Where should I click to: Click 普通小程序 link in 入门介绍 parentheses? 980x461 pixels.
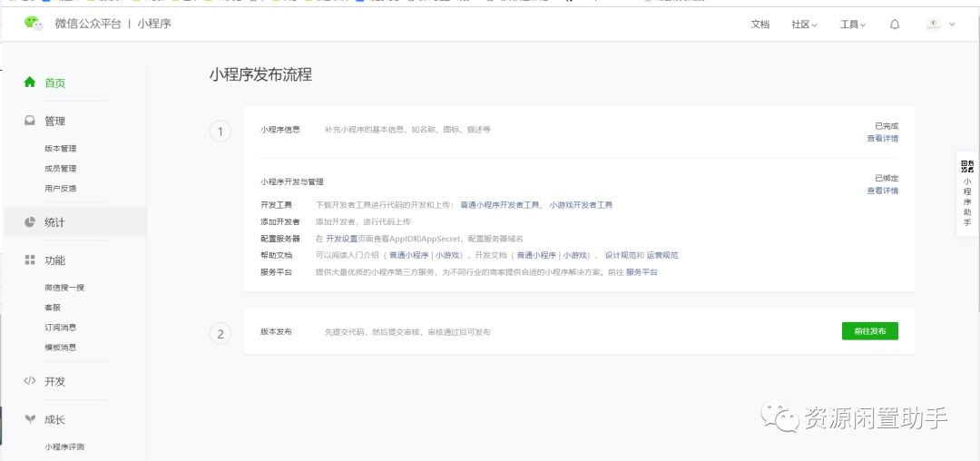[408, 256]
